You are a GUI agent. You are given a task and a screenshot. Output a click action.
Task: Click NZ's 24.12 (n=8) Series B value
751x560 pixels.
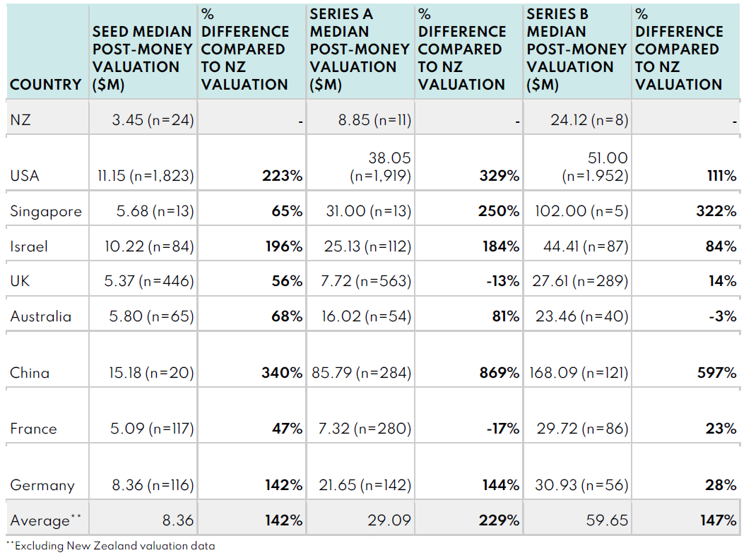[589, 120]
